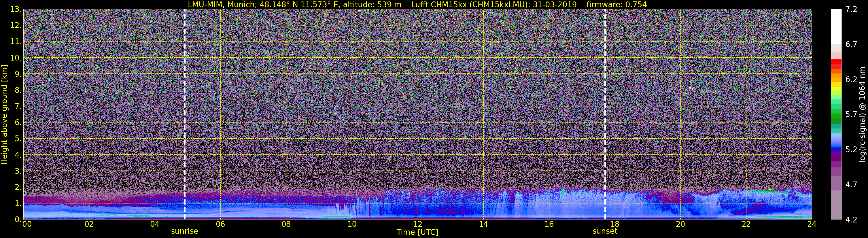Click the colorbar value '7.2'

click(x=851, y=9)
